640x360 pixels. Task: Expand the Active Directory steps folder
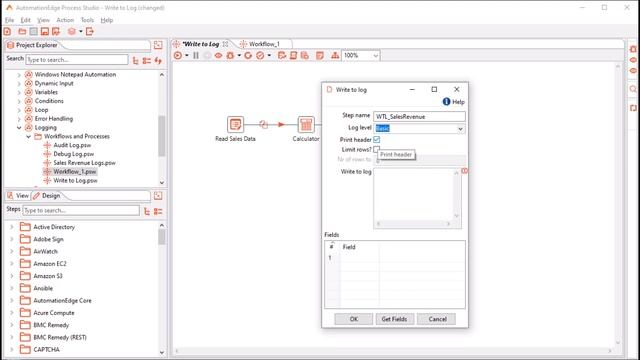pos(12,227)
